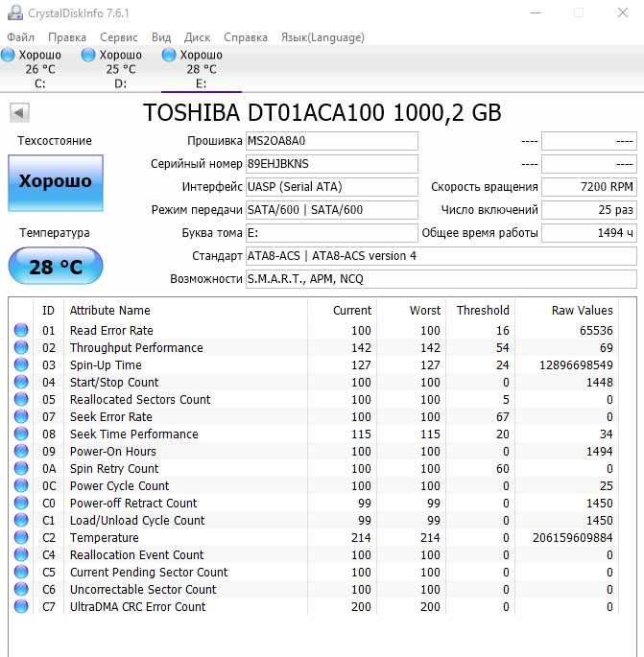Viewport: 644px width, 657px height.
Task: Click status orb of Seek Time Performance row
Action: (21, 434)
